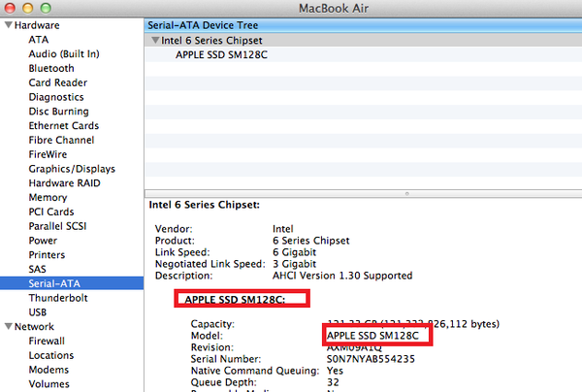Screen dimensions: 582x392
Task: Open Memory information
Action: click(x=48, y=198)
